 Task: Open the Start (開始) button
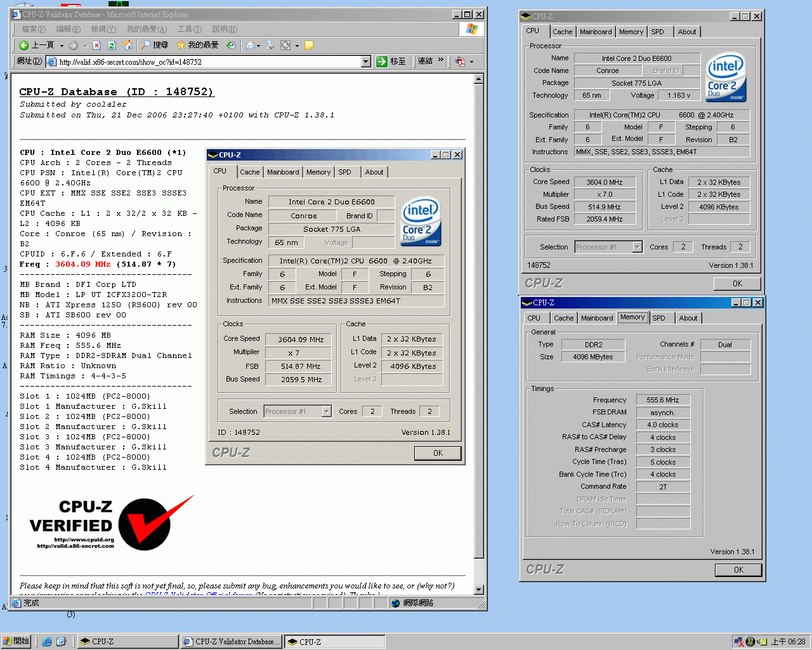pos(16,642)
